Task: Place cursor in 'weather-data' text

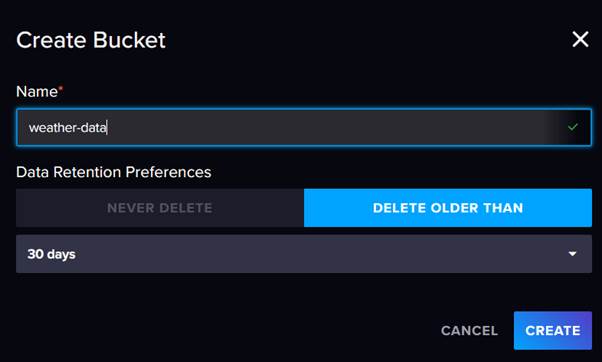Action: [x=68, y=127]
